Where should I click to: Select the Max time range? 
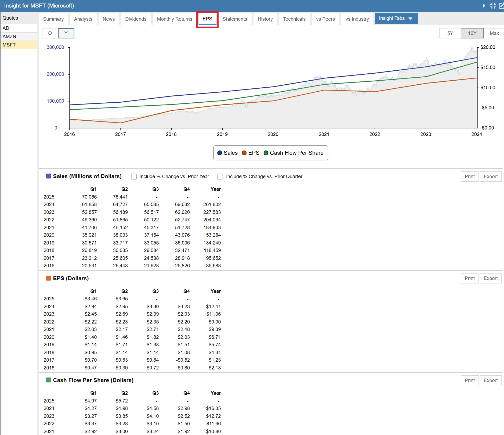click(494, 33)
